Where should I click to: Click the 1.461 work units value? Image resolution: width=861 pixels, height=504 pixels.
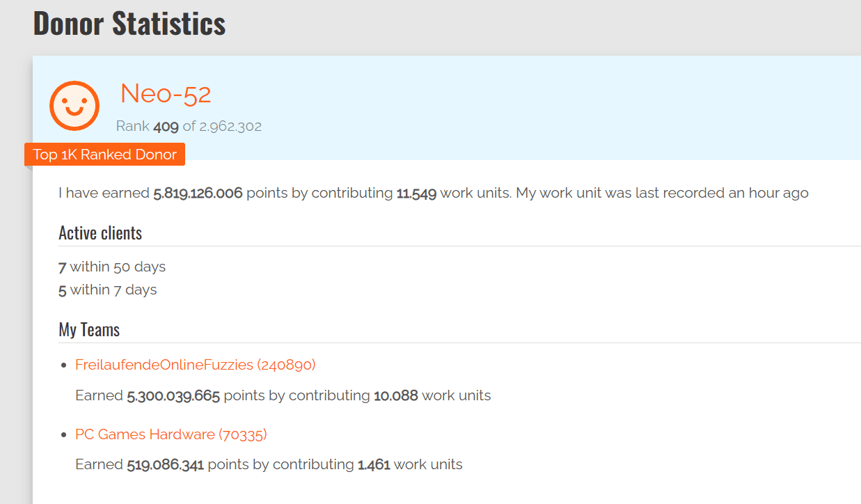(x=374, y=464)
